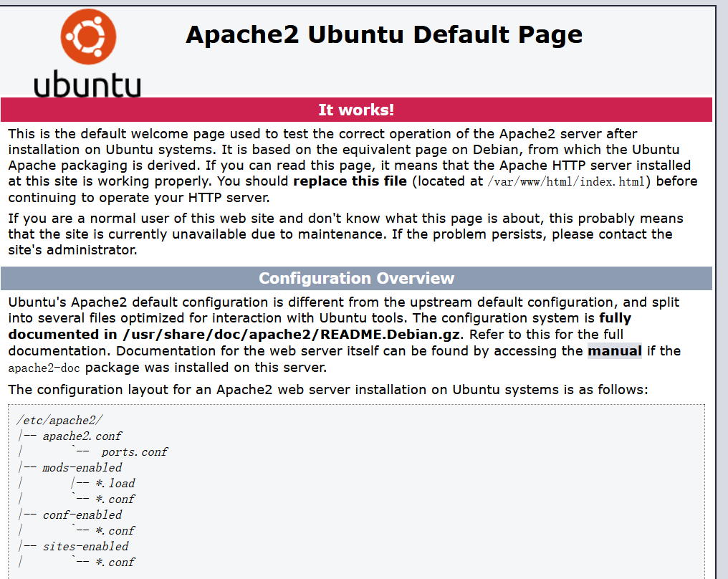Click the *.conf entry under sites-enabled
Image resolution: width=728 pixels, height=579 pixels.
pos(115,563)
